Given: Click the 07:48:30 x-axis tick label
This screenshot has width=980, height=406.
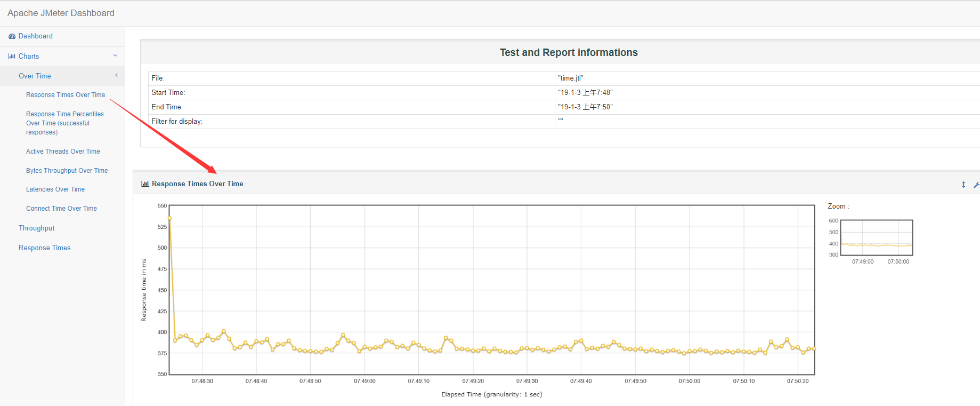Looking at the screenshot, I should [x=202, y=381].
